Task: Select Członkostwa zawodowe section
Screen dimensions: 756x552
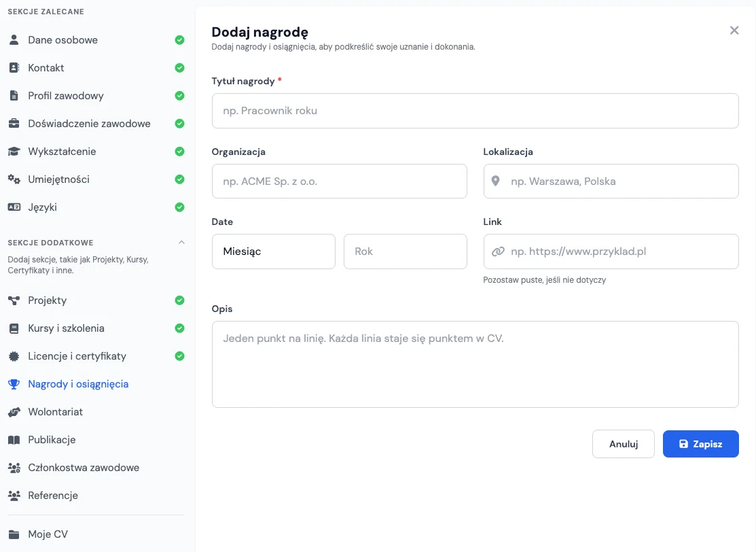Action: [96, 468]
